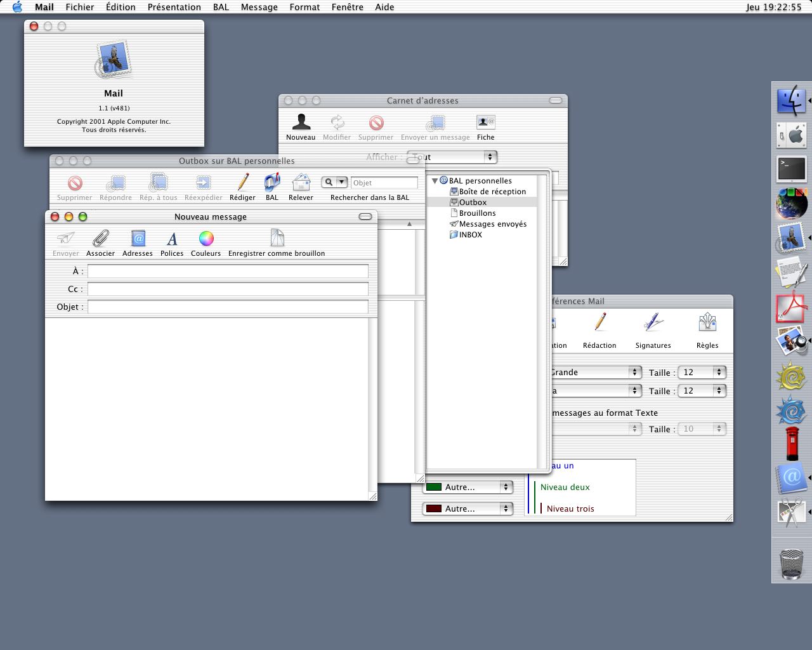
Task: Click Enregistrer comme brouillon icon
Action: 277,239
